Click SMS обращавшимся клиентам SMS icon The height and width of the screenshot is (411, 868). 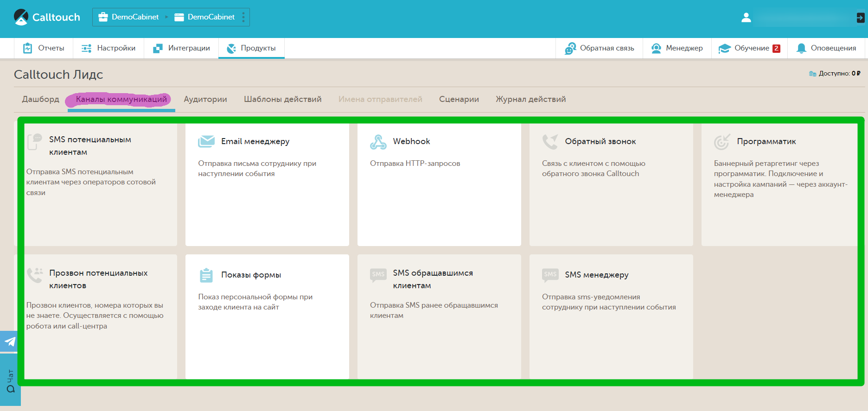point(378,275)
